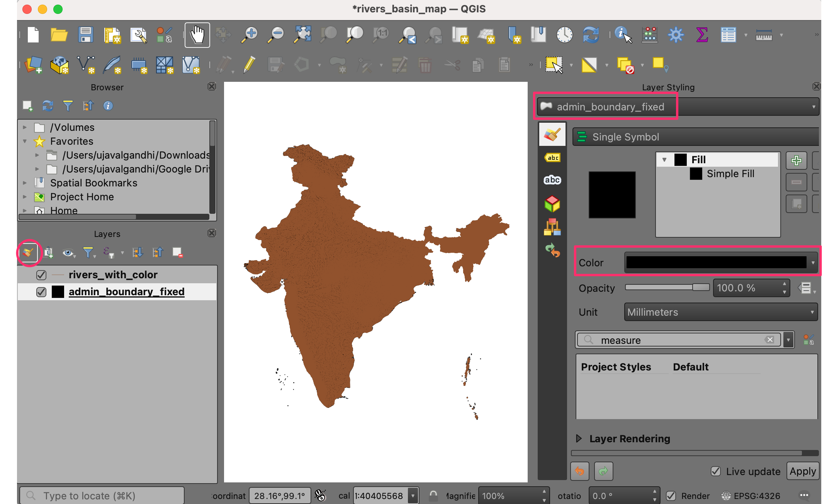Toggle the Render checkbox in status bar

(671, 496)
